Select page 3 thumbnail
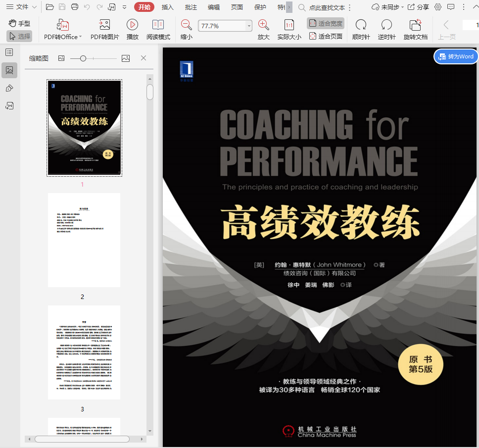Viewport: 479px width, 448px height. point(84,352)
